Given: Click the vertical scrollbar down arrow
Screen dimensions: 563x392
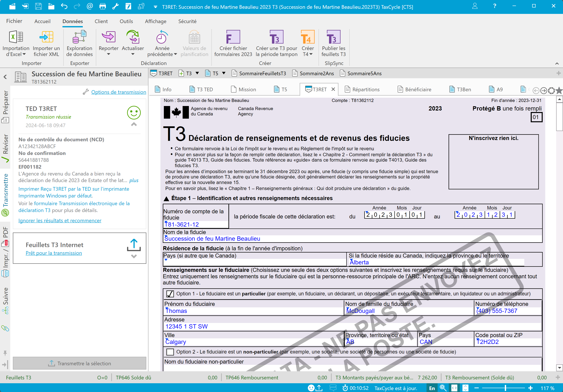Looking at the screenshot, I should point(559,367).
